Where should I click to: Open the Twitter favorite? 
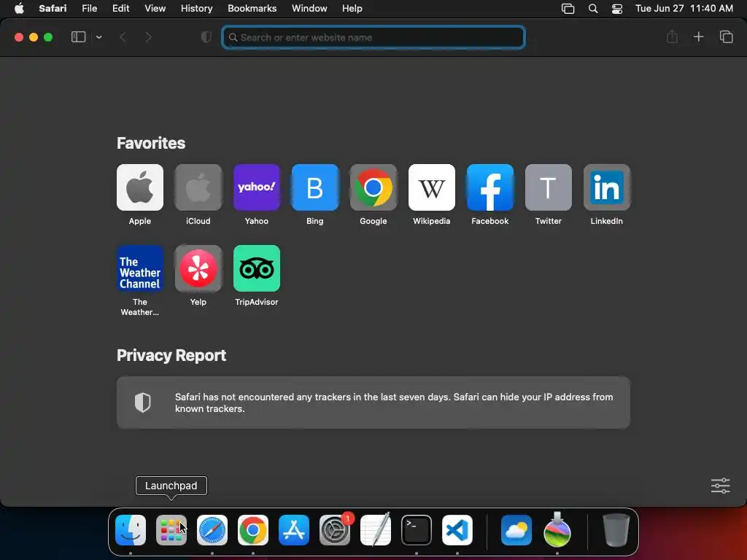(x=549, y=187)
